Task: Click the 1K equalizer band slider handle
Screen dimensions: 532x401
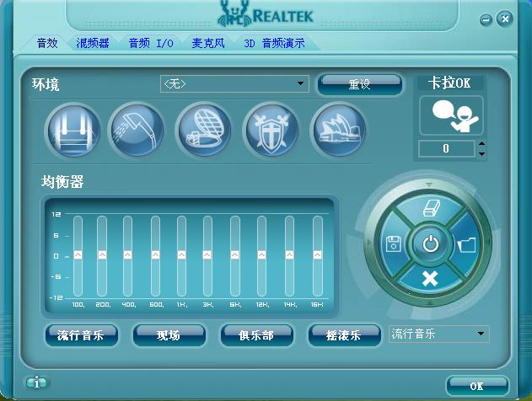Action: [181, 254]
